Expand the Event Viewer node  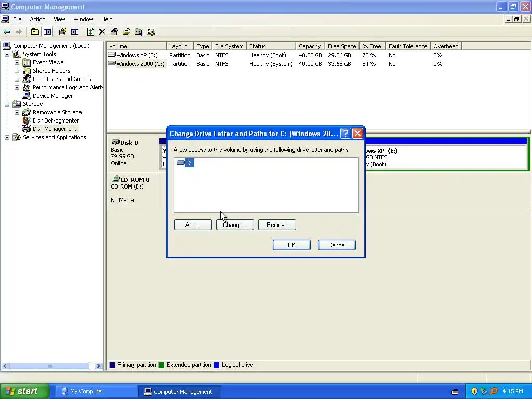[17, 62]
